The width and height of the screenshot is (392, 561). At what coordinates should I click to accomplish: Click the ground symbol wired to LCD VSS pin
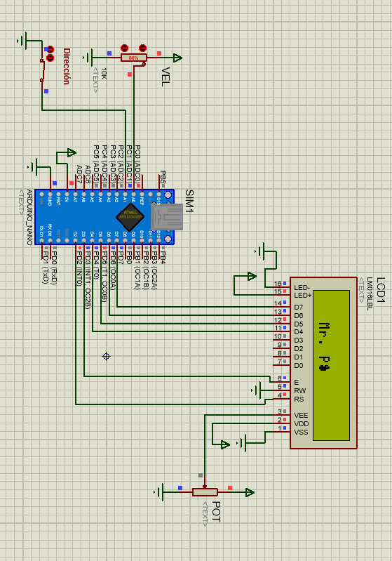[x=243, y=443]
